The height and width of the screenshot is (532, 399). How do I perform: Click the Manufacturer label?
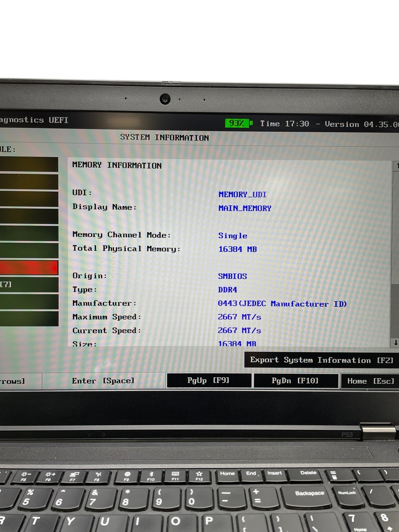tap(104, 303)
